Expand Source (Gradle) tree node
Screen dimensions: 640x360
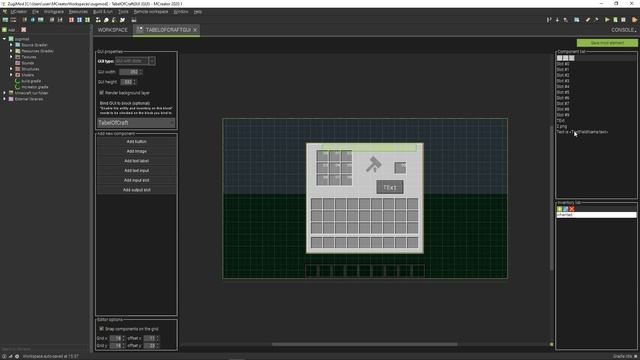point(11,45)
